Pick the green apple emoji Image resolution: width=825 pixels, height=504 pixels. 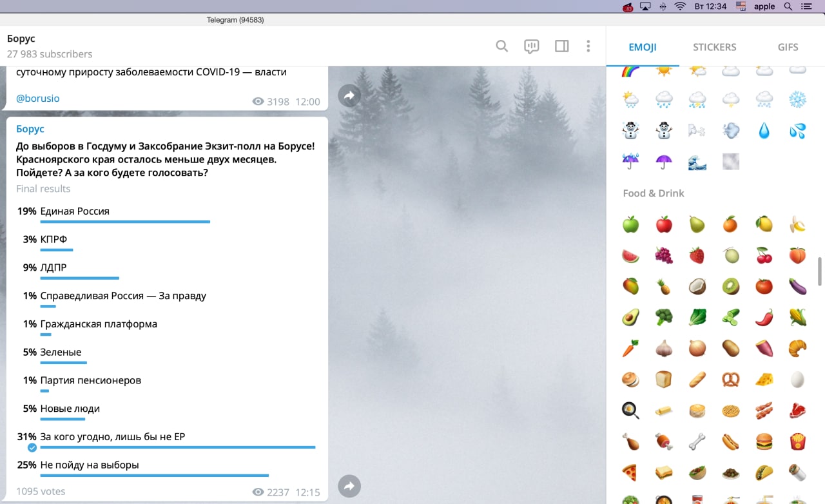pyautogui.click(x=630, y=224)
